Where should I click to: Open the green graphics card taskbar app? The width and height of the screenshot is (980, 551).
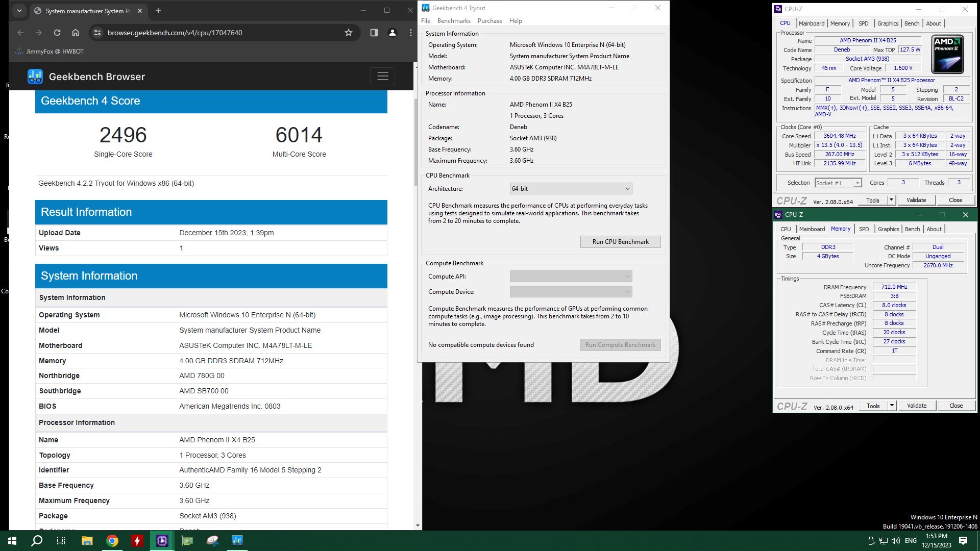[x=187, y=541]
